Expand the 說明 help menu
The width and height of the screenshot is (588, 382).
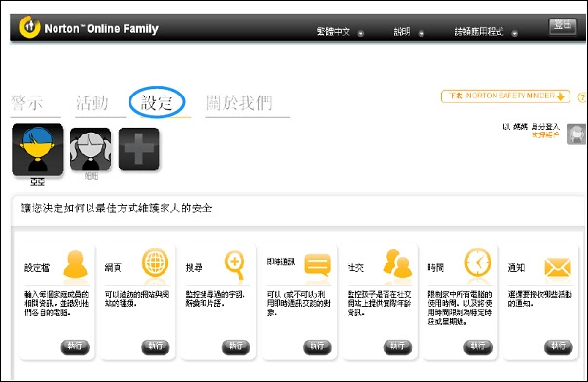tap(408, 32)
